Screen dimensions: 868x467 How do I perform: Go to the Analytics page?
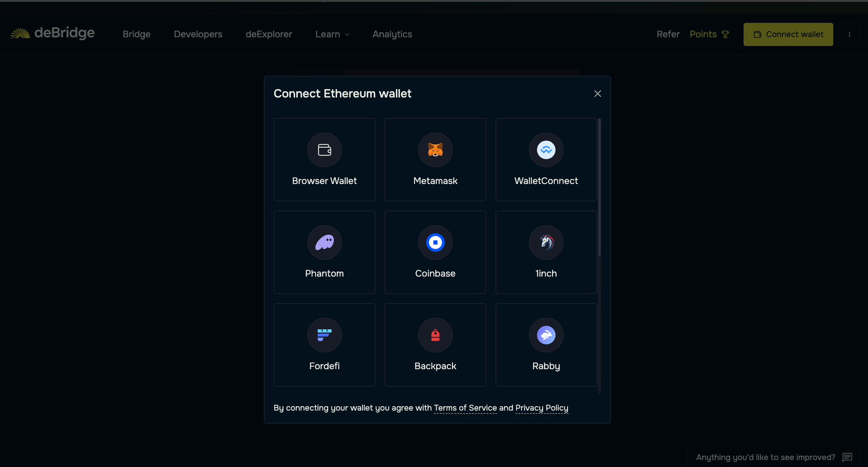pyautogui.click(x=392, y=34)
